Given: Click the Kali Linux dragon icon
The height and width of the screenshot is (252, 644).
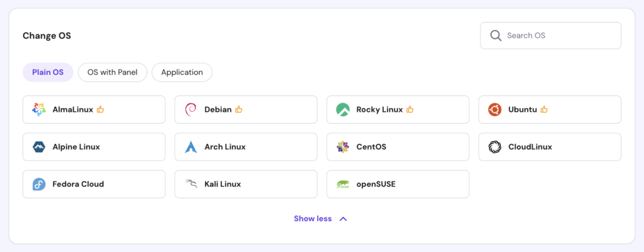Looking at the screenshot, I should pos(191,184).
